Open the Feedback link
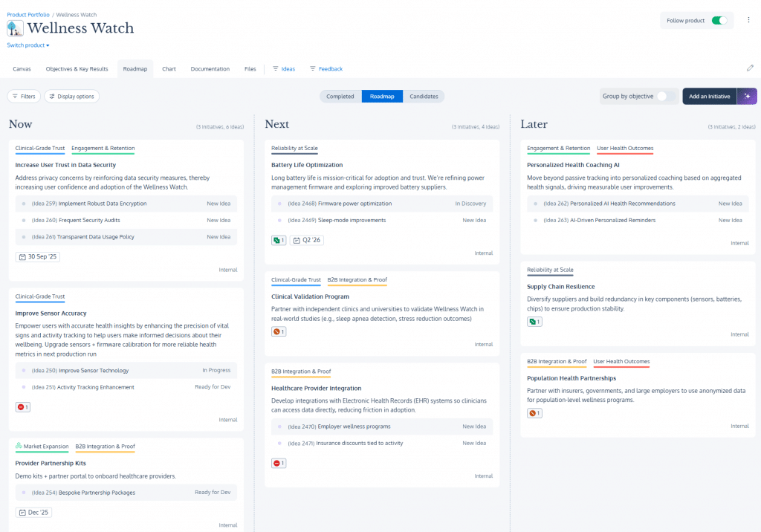761x532 pixels. point(326,69)
